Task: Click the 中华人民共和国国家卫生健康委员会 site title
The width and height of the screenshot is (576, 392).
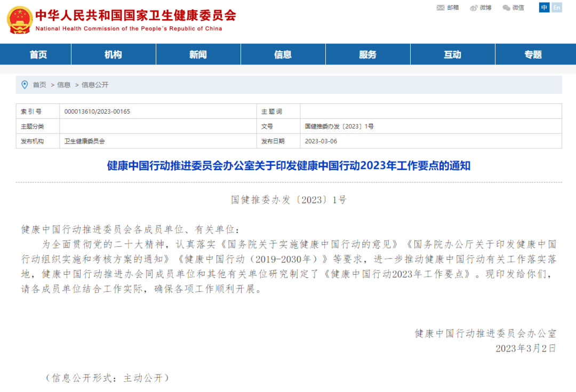Action: [135, 15]
